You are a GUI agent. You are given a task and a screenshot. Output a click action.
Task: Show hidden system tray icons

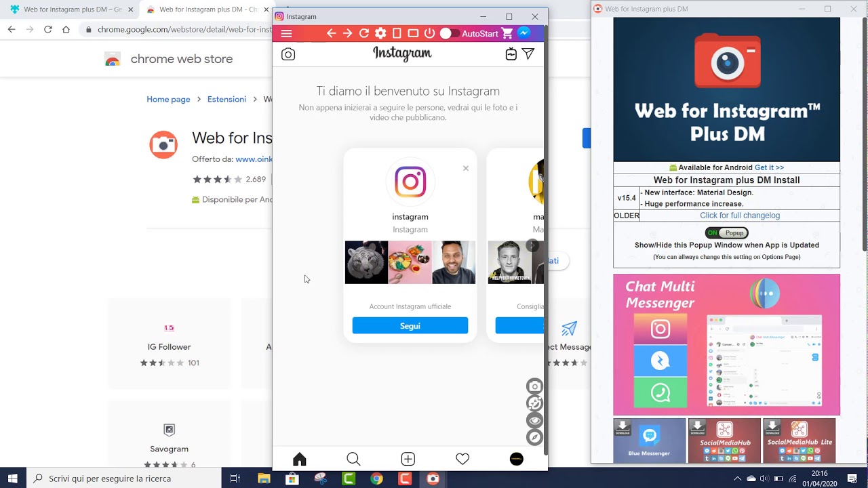[737, 479]
